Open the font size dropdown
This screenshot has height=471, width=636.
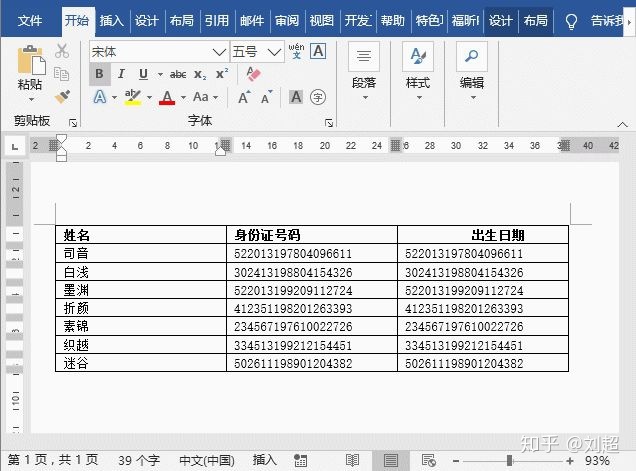[274, 52]
